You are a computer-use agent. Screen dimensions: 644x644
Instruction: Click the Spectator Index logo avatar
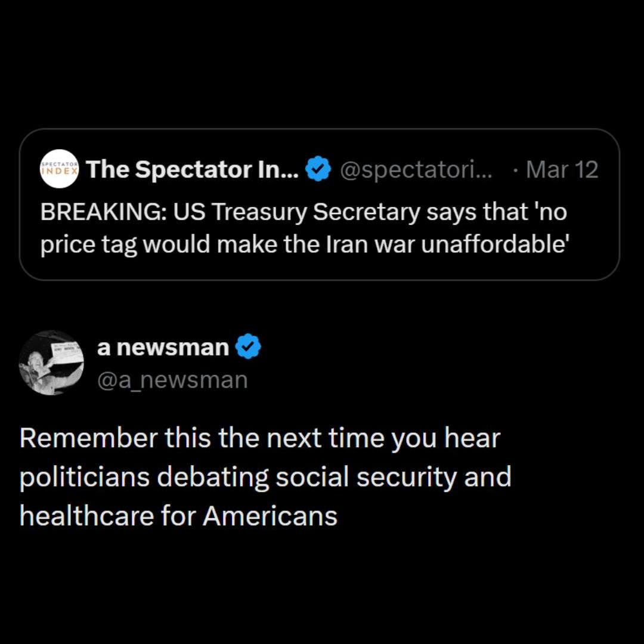point(60,170)
